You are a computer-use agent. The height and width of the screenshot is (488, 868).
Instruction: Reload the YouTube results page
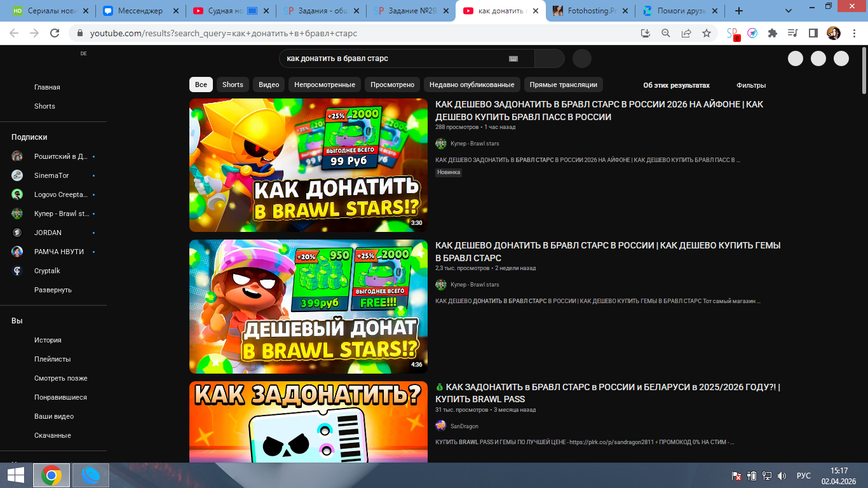(x=55, y=33)
